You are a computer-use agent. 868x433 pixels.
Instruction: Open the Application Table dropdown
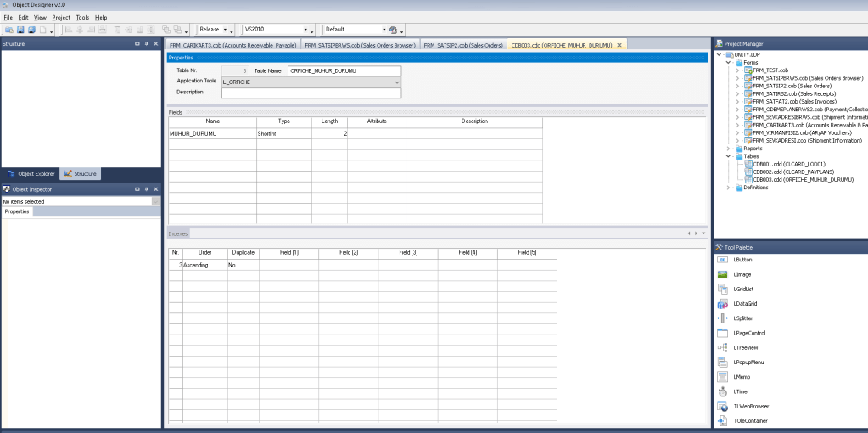coord(396,82)
